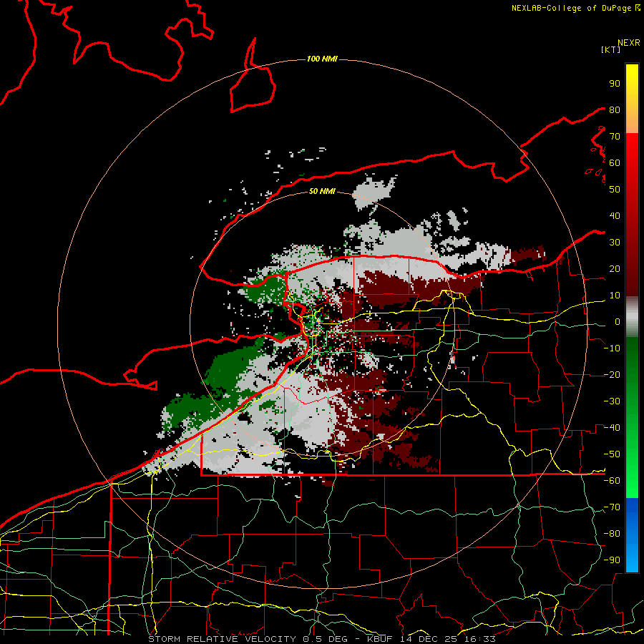The image size is (644, 644).
Task: Click the "KBUF 14 DEC 25 16:33" timestamp
Action: 431,639
